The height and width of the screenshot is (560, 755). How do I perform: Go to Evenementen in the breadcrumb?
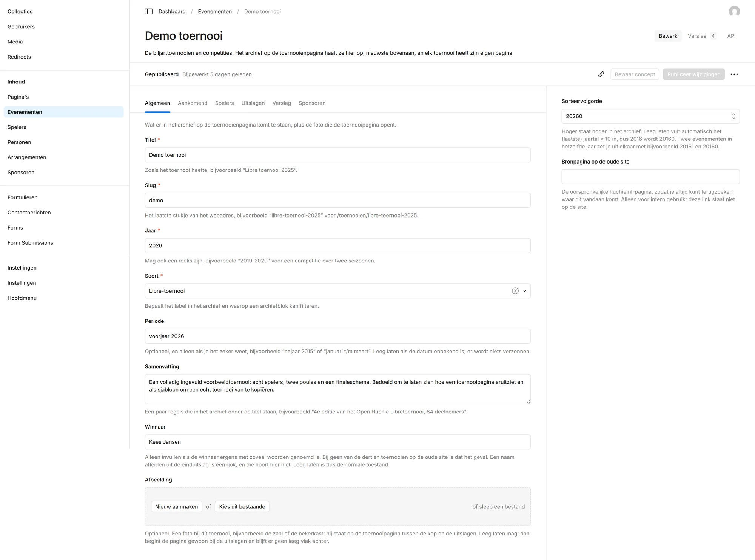click(215, 11)
